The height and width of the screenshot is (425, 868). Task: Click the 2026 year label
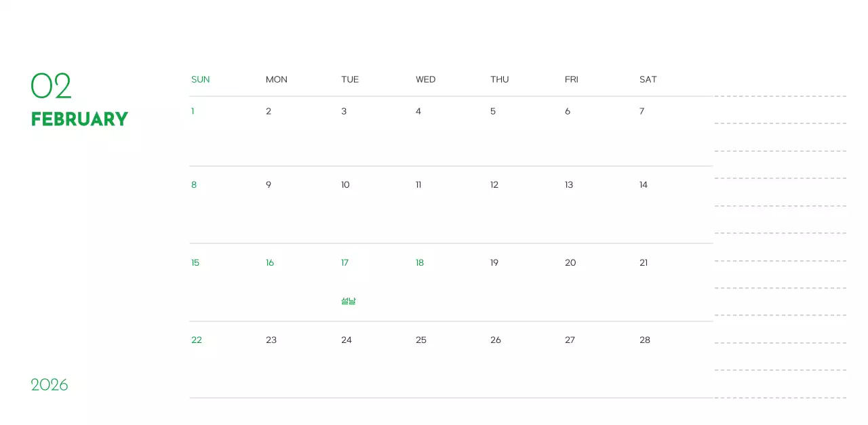[x=50, y=385]
